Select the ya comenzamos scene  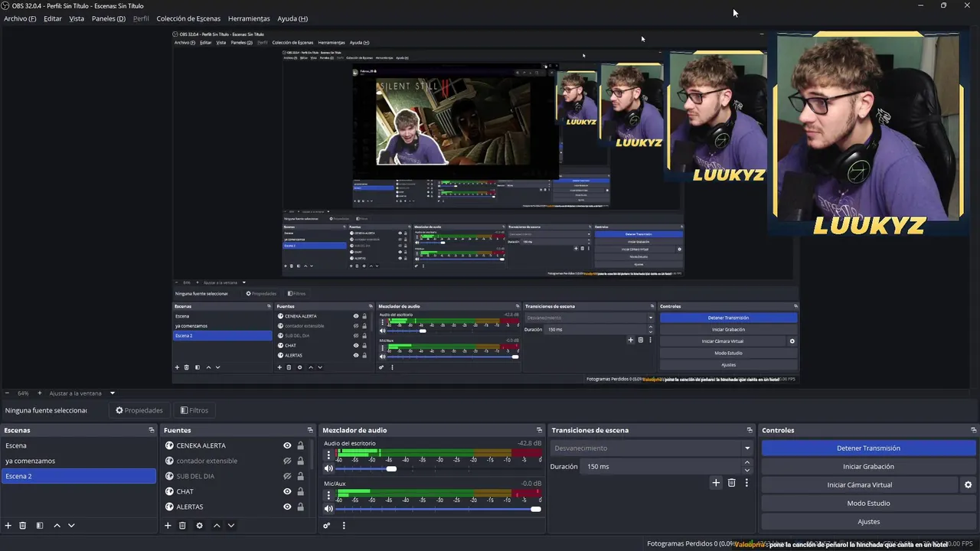pos(78,461)
